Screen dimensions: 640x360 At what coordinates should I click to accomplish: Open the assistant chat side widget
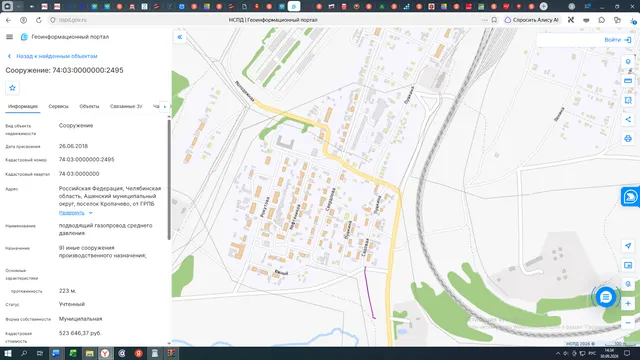pos(631,197)
